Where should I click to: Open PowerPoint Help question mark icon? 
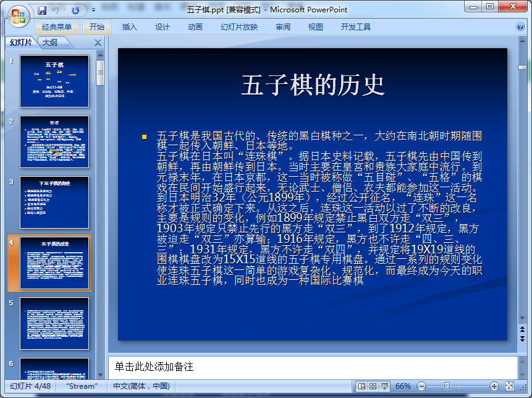tap(520, 27)
